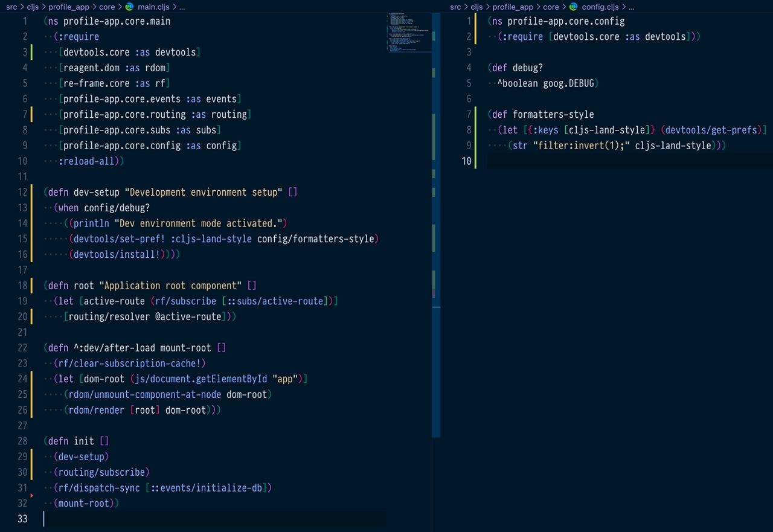Expand the '…' symbol breadcrumb after config.cljs
Image resolution: width=773 pixels, height=532 pixels.
[x=632, y=7]
